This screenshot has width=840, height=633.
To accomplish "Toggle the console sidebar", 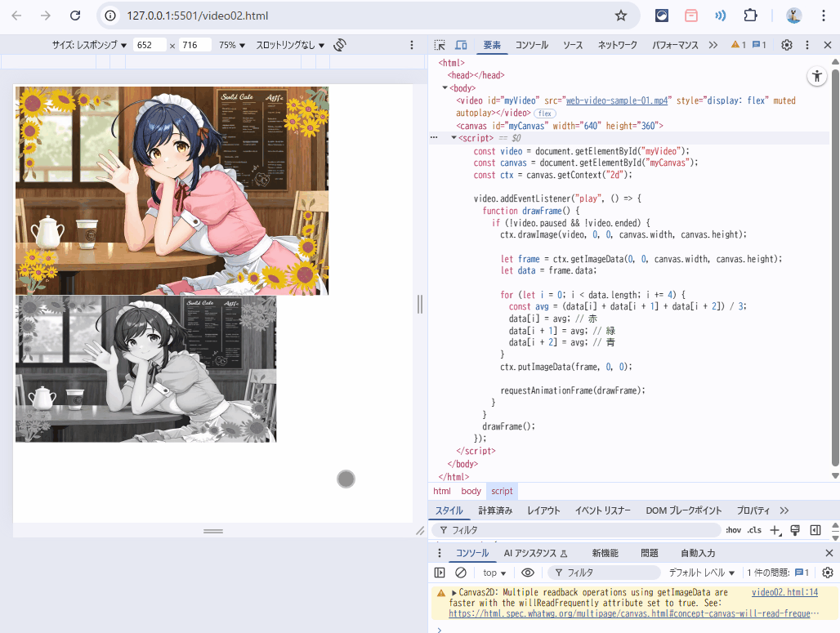I will 440,573.
